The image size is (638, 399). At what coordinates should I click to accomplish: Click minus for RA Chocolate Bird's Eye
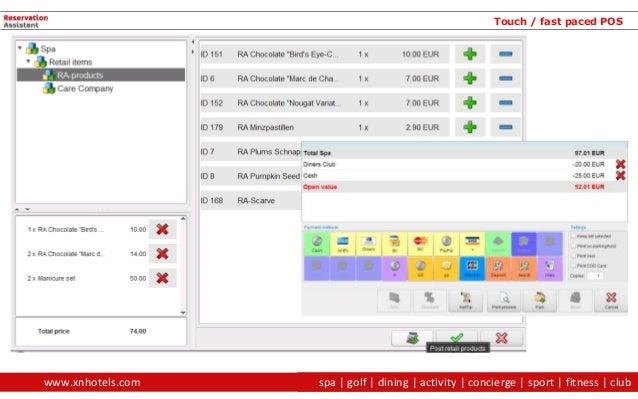click(505, 54)
